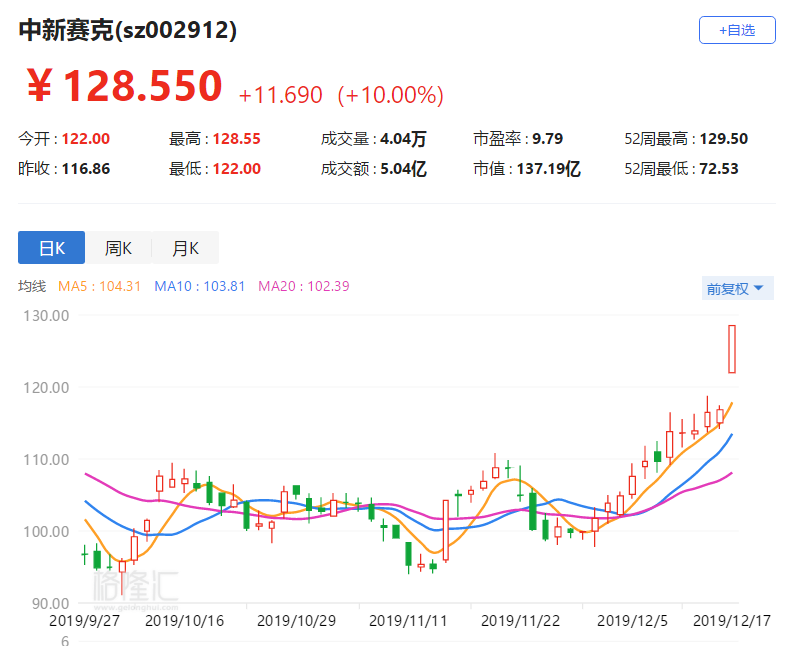The image size is (802, 646).
Task: Click 成交额 value 5.04亿
Action: pyautogui.click(x=403, y=169)
